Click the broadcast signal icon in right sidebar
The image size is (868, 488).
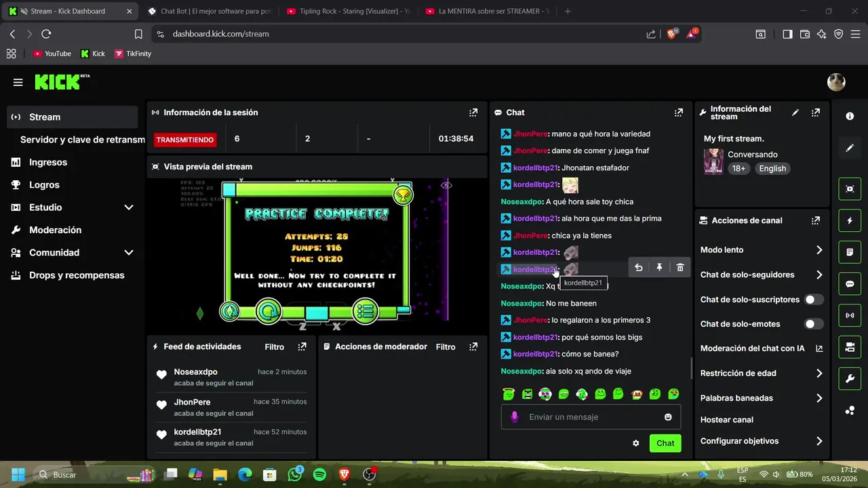(x=850, y=315)
